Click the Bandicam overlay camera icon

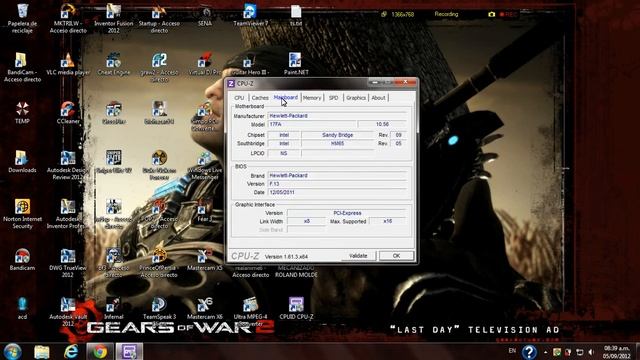491,14
